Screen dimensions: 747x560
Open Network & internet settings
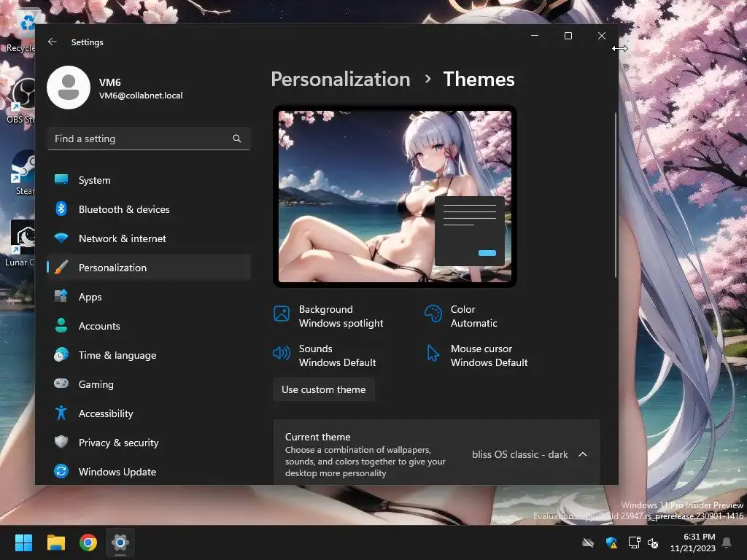pos(149,238)
